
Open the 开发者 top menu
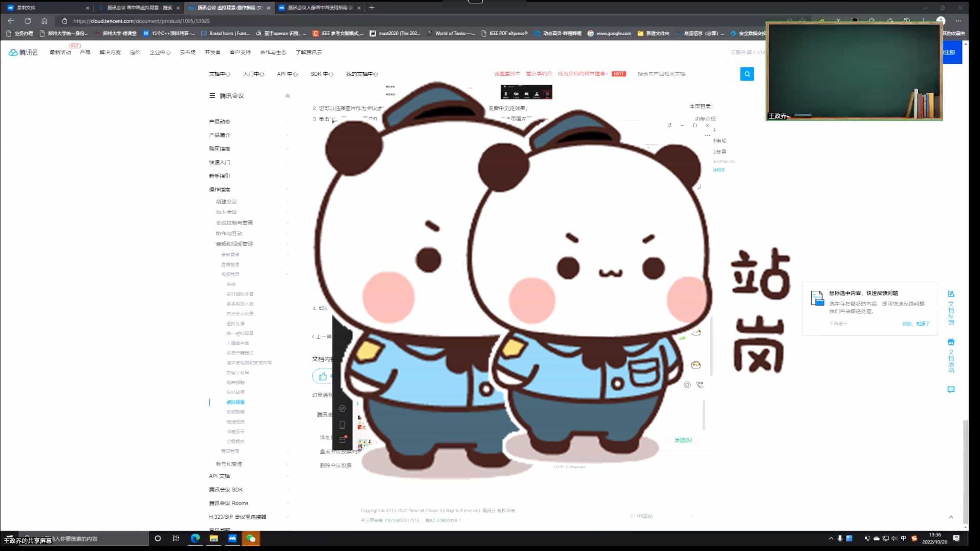click(x=212, y=52)
